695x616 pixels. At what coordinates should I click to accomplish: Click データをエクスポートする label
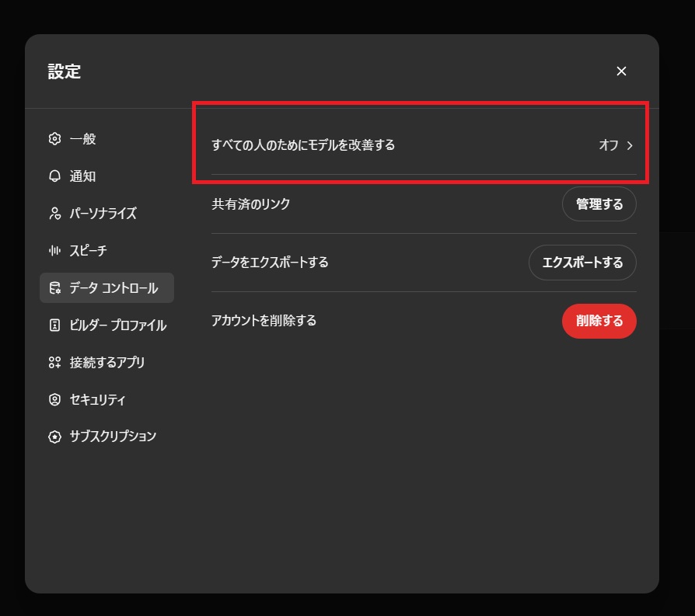click(270, 262)
